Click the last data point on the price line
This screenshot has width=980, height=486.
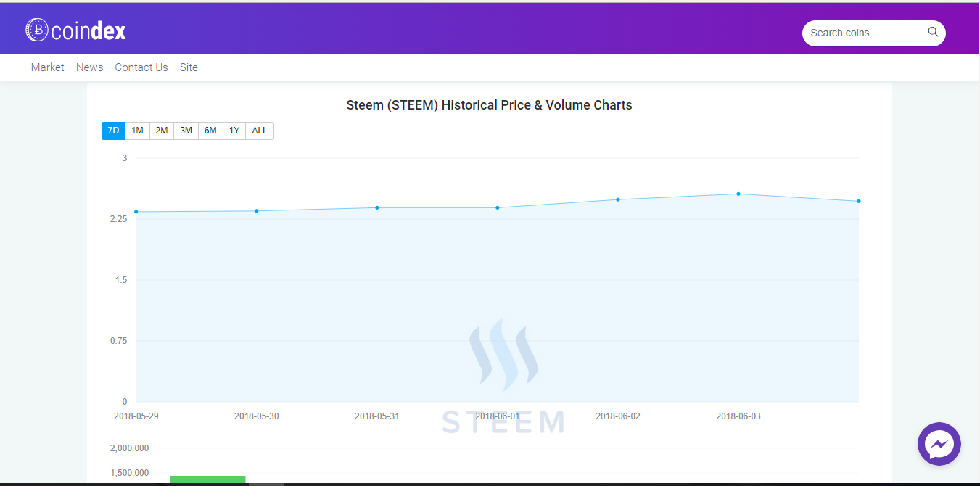[859, 201]
